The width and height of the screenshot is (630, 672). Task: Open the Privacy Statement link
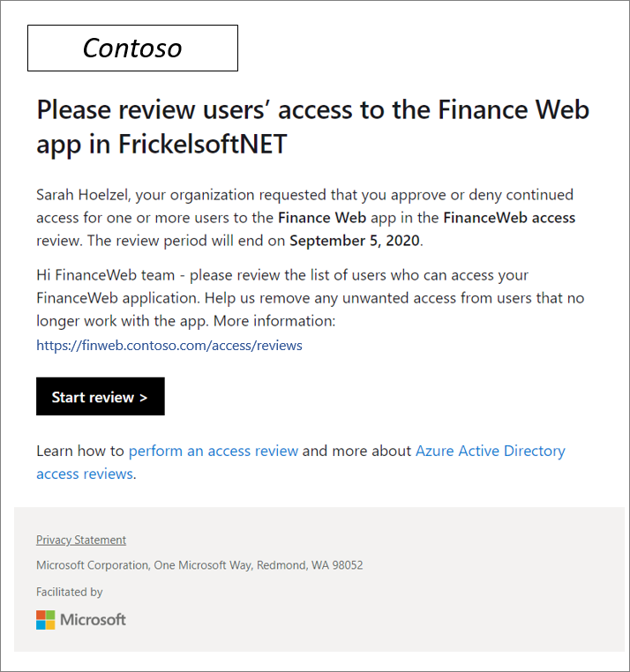(x=81, y=540)
